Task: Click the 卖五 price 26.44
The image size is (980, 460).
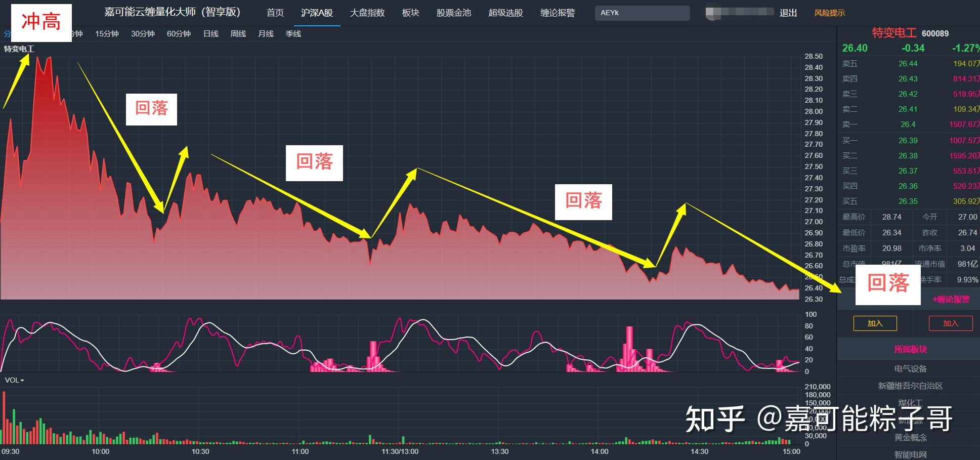Action: point(908,64)
